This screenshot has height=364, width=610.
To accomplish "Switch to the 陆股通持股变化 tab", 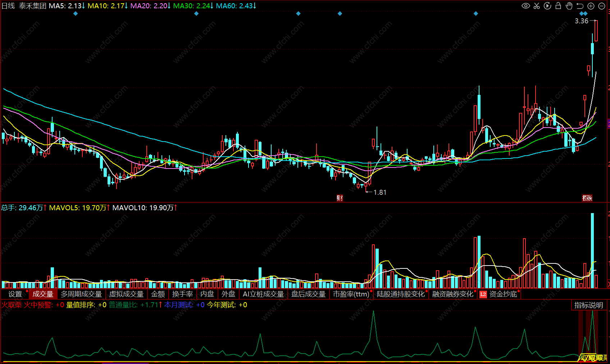I will coord(401,294).
